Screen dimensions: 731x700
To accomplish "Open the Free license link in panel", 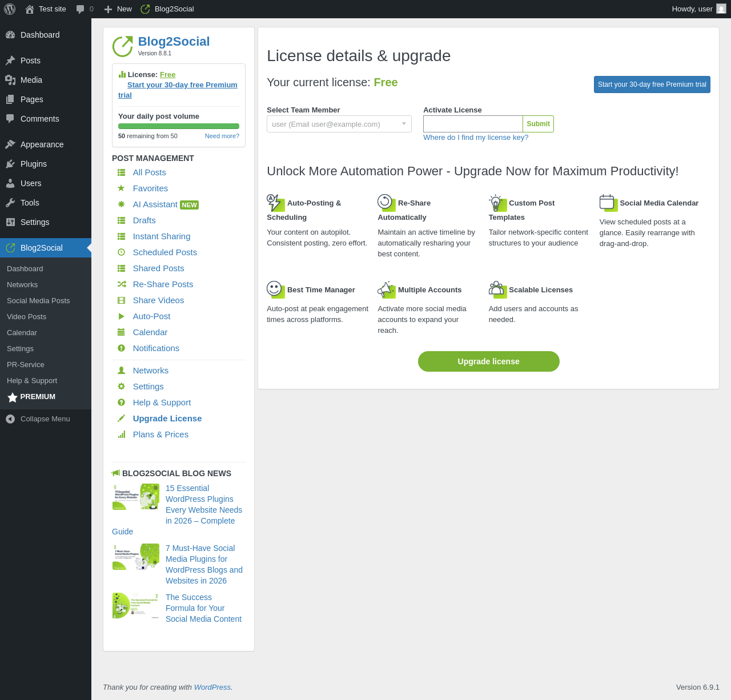I will (168, 75).
